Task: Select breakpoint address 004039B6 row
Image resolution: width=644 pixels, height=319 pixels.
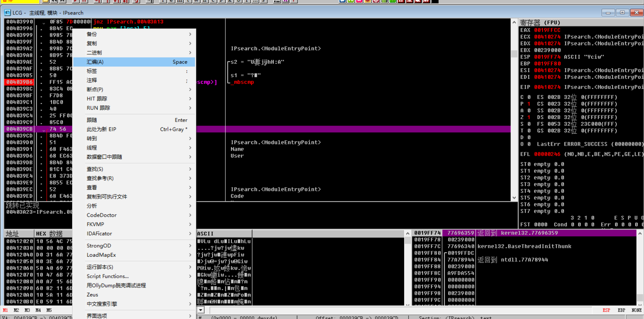Action: [x=19, y=82]
